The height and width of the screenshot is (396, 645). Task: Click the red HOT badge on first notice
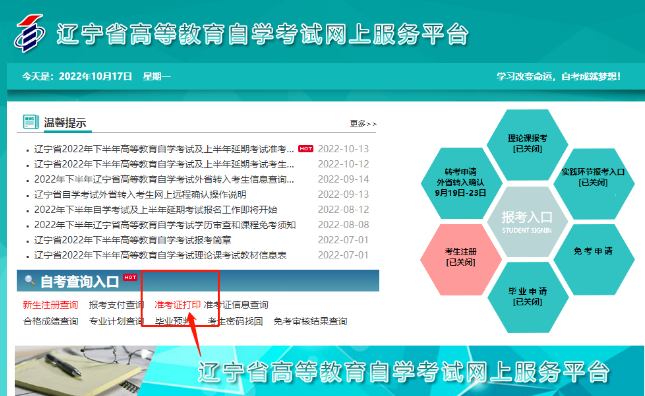[x=306, y=148]
